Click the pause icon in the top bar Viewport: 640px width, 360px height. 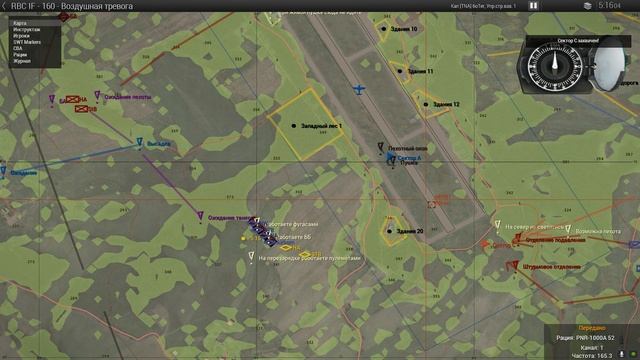533,6
